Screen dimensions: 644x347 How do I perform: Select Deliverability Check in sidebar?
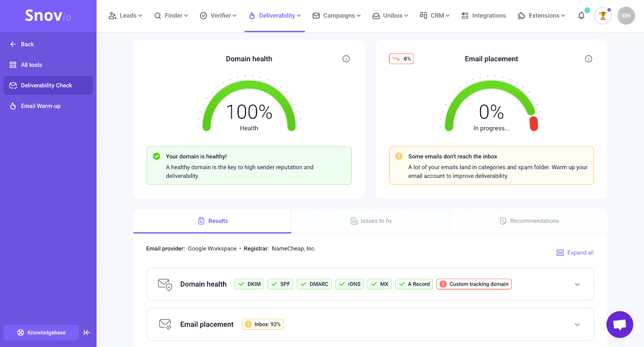pos(48,85)
